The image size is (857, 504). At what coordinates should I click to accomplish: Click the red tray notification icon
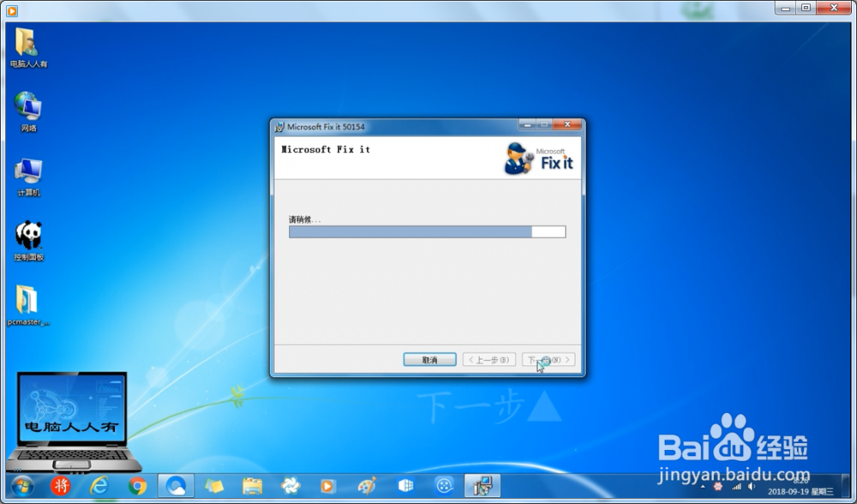(718, 486)
